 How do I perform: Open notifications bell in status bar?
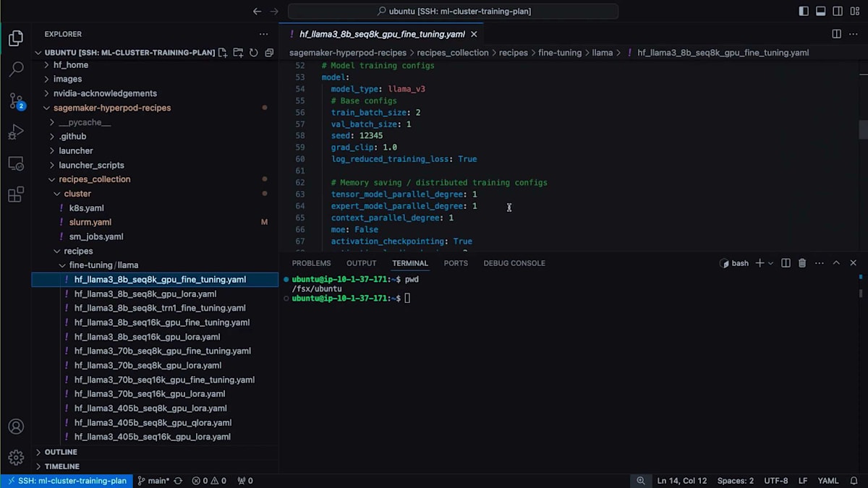tap(854, 481)
